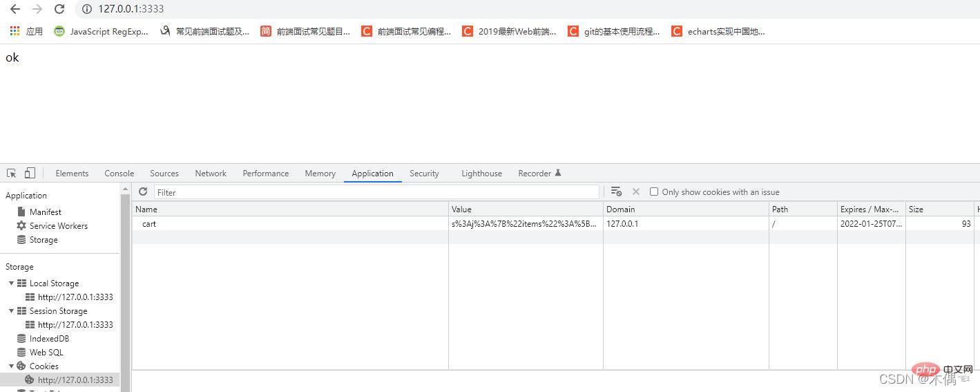Image resolution: width=980 pixels, height=392 pixels.
Task: Click the browser reload icon
Action: [59, 9]
